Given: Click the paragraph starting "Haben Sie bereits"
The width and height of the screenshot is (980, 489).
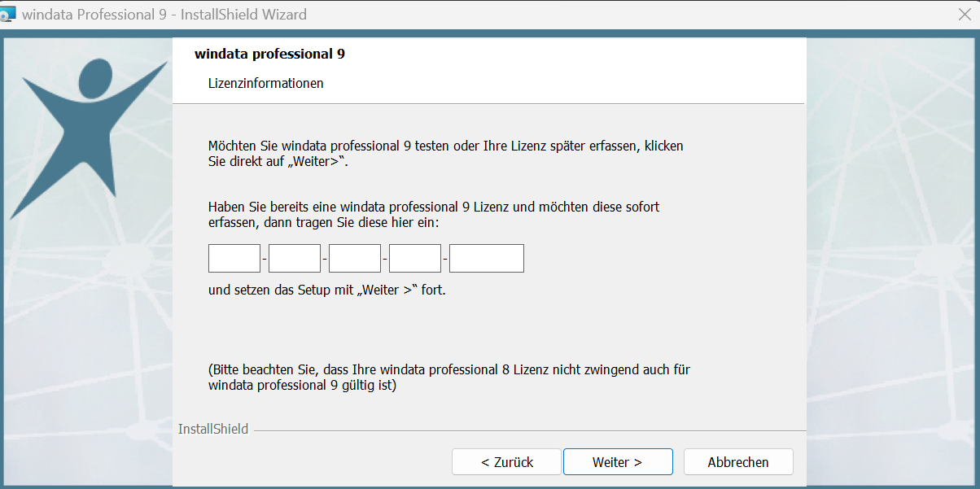Looking at the screenshot, I should (434, 215).
